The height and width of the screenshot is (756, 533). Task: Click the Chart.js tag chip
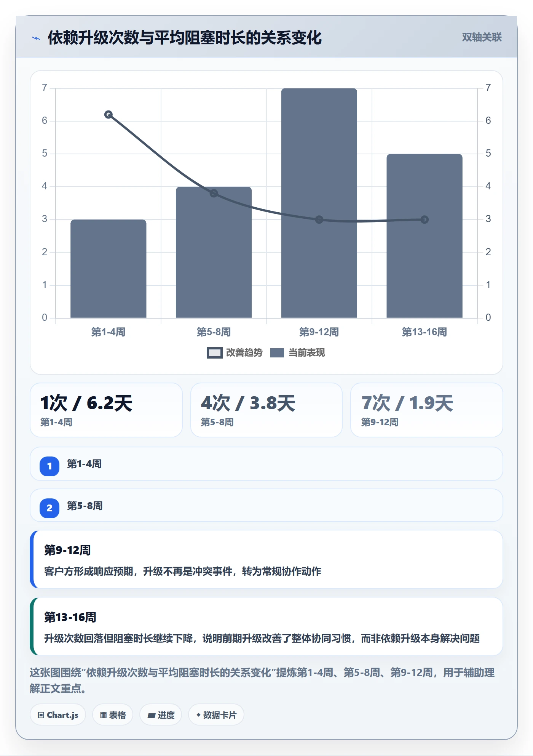[58, 715]
